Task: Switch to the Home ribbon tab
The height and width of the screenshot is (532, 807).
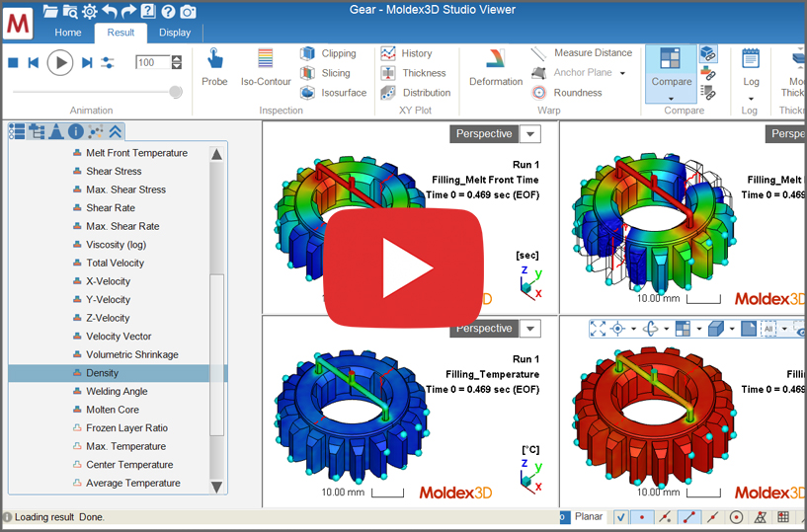Action: (68, 33)
